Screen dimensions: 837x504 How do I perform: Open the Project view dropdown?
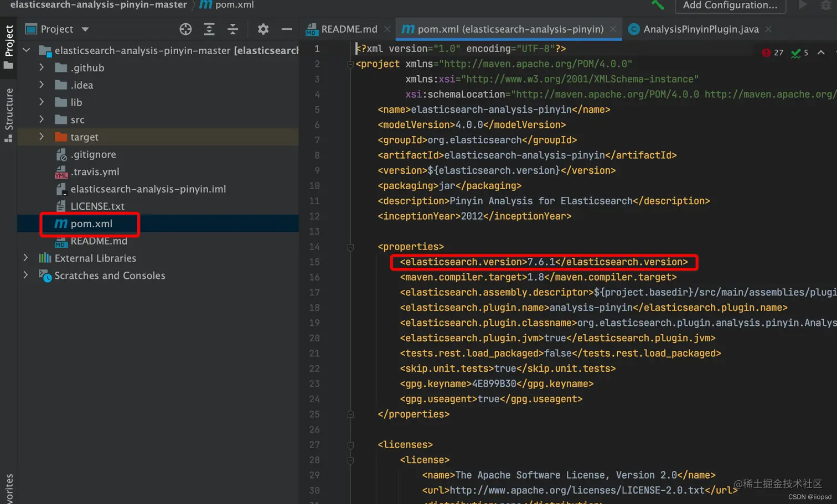click(85, 29)
